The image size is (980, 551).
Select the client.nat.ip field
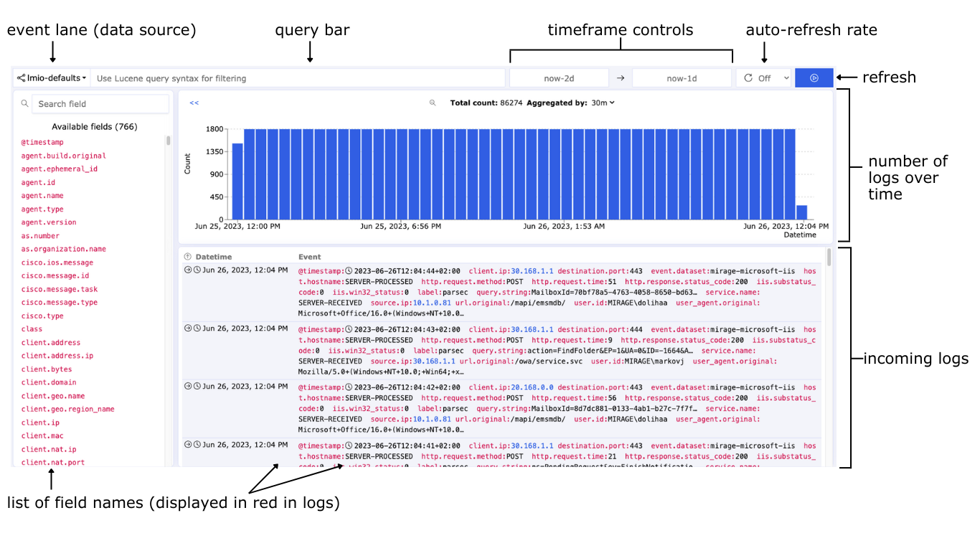coord(49,449)
